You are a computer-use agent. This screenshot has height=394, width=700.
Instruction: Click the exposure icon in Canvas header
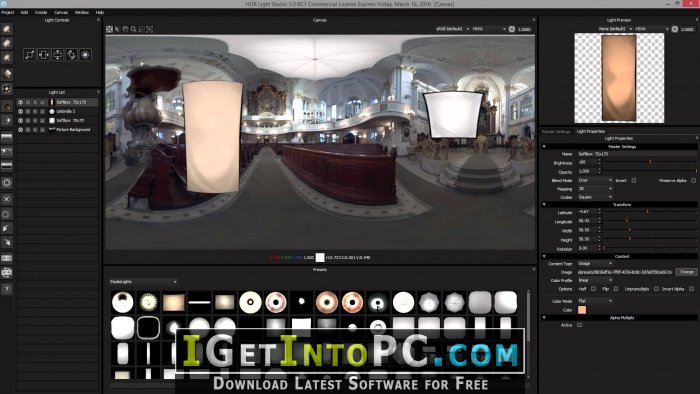512,29
